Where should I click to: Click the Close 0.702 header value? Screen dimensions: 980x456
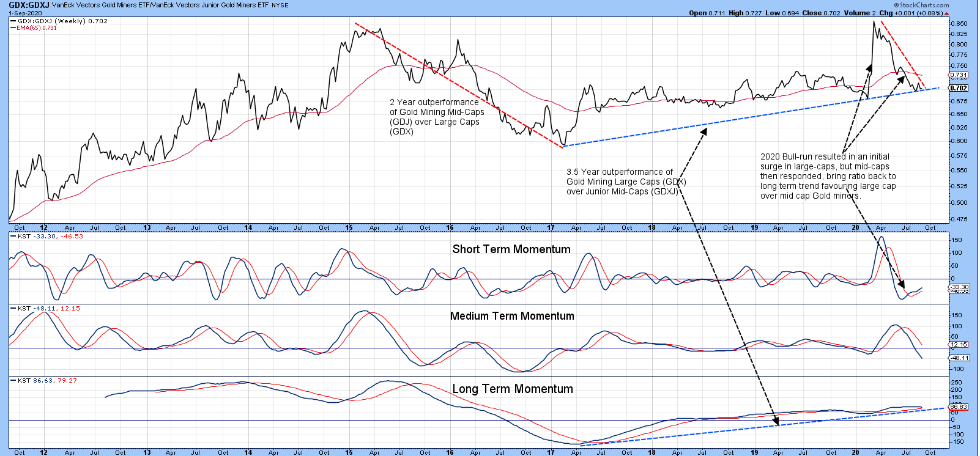click(820, 13)
